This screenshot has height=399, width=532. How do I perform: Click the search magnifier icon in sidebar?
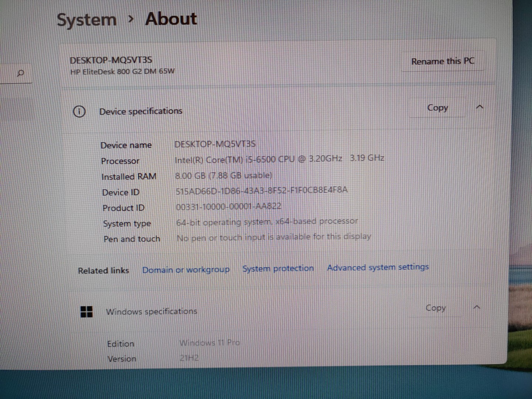(21, 73)
